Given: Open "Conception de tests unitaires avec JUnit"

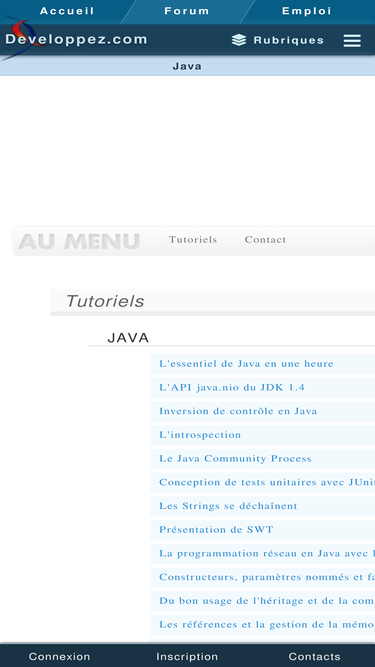Looking at the screenshot, I should [x=267, y=482].
